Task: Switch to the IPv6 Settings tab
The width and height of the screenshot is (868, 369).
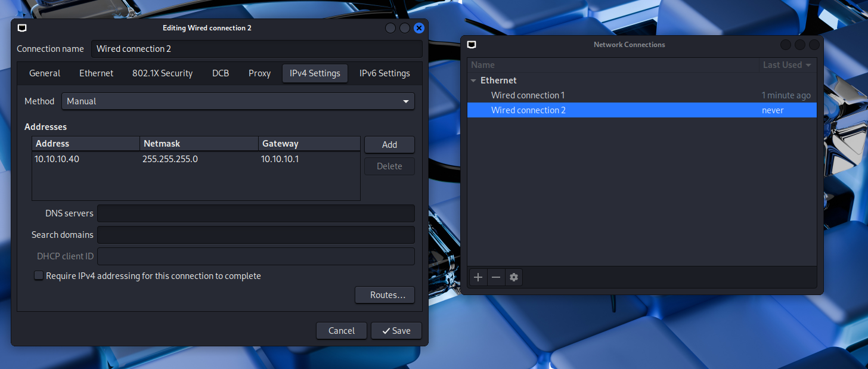Action: 385,73
